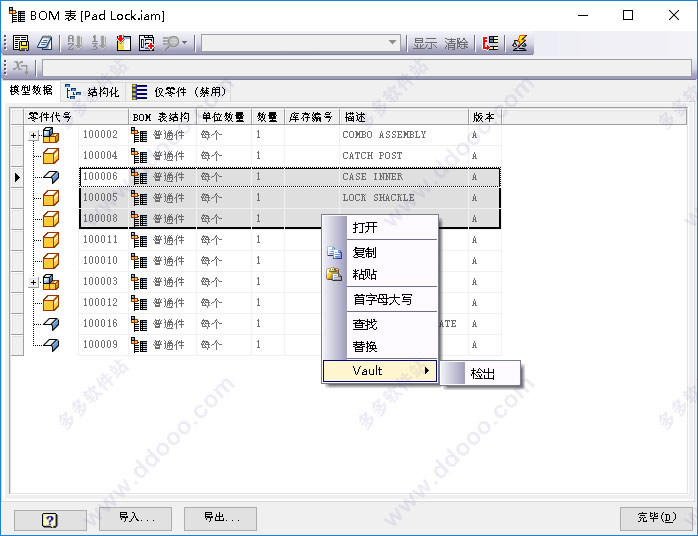This screenshot has height=536, width=698.
Task: Click the BOM structure icon in row 100011
Action: tap(139, 240)
